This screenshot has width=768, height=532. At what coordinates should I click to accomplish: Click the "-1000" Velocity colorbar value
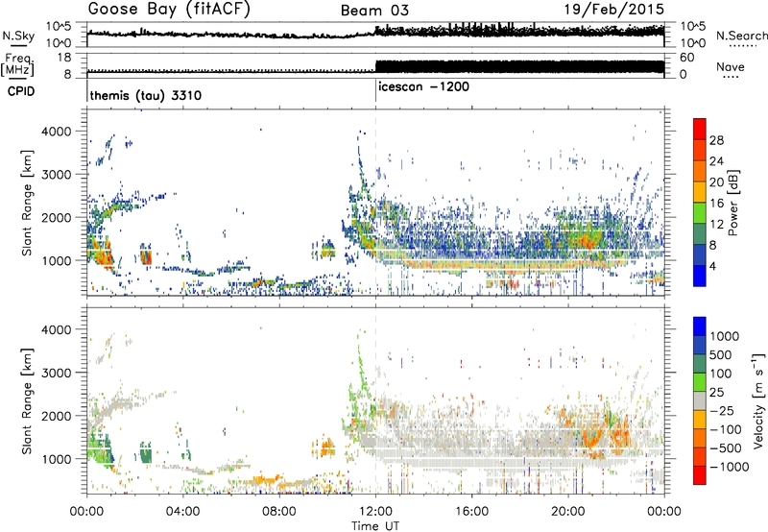click(730, 467)
